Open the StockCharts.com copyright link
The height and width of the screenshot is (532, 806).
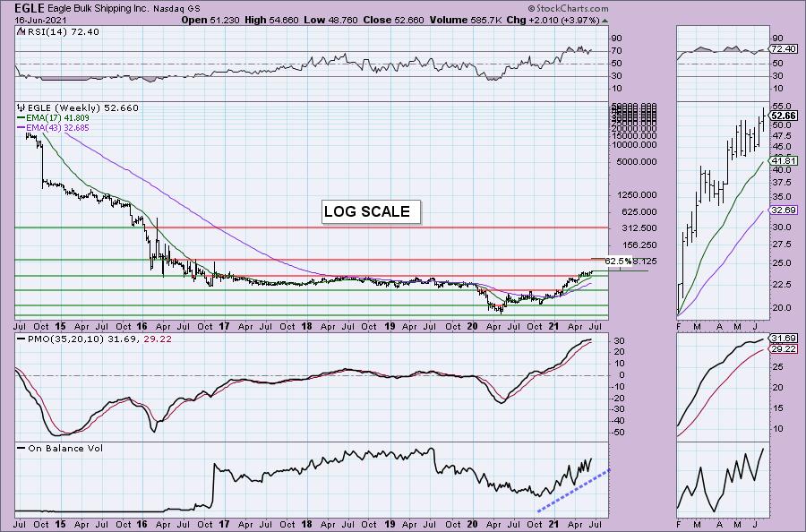[568, 9]
